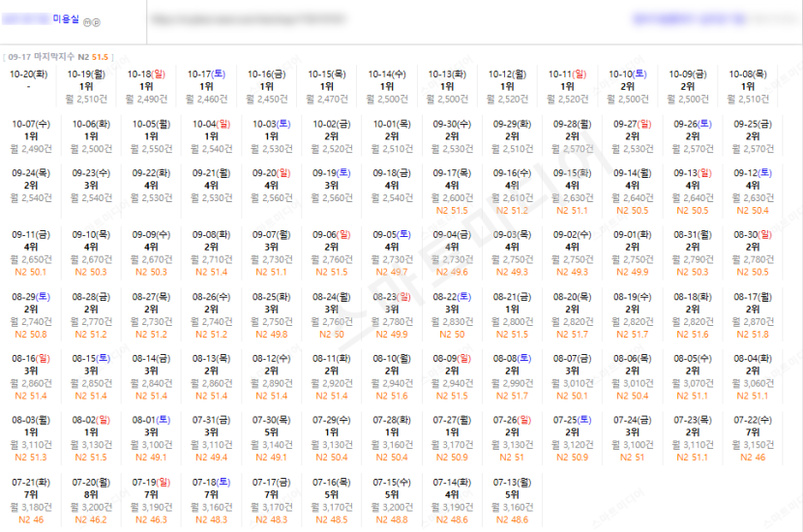803x532 pixels.
Task: Click the 10-08(목) date heading
Action: [748, 74]
